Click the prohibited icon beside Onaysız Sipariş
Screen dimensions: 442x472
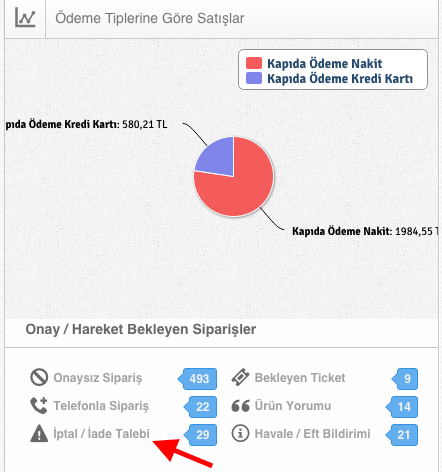point(39,378)
